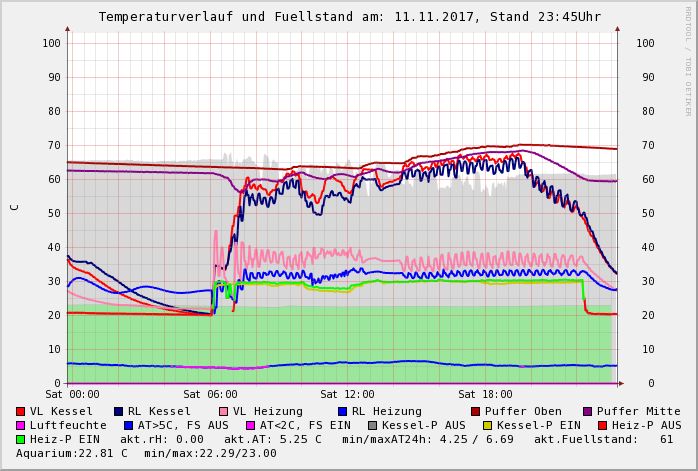Click the Sat 18:00 time axis label

(x=485, y=395)
